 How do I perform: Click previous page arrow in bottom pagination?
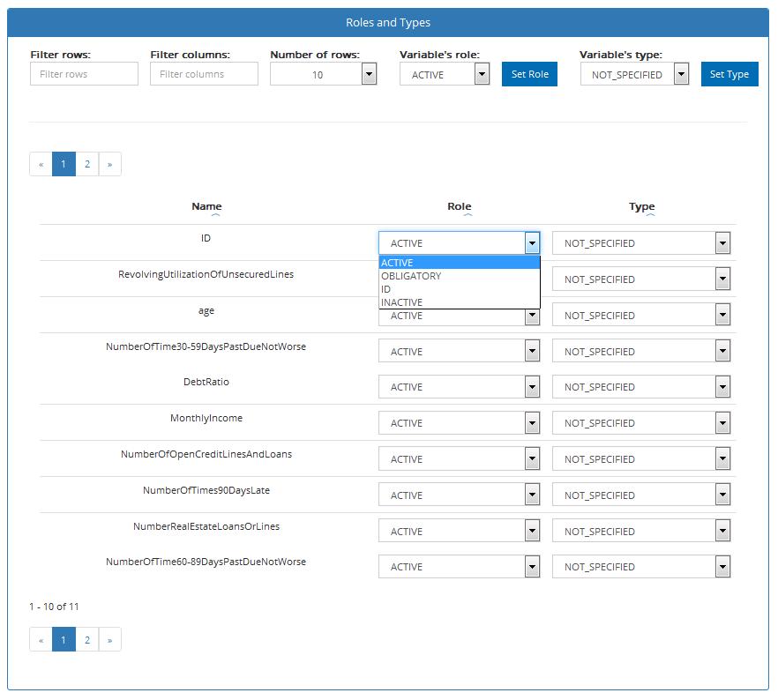(x=41, y=640)
